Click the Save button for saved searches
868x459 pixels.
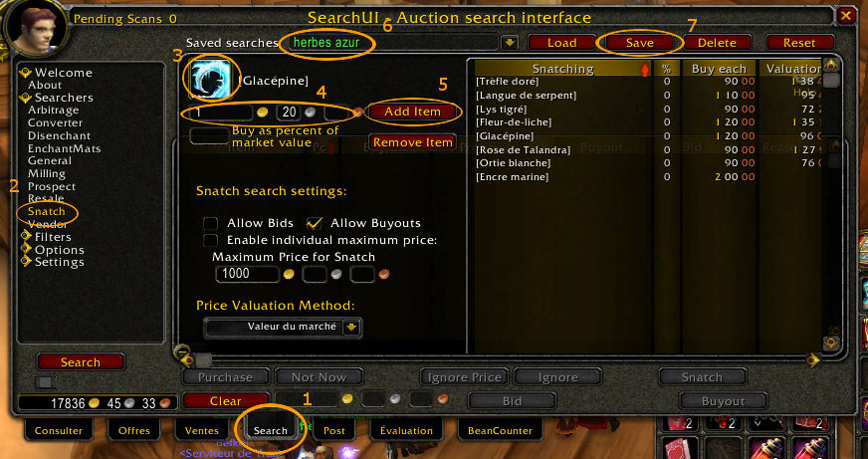point(640,43)
